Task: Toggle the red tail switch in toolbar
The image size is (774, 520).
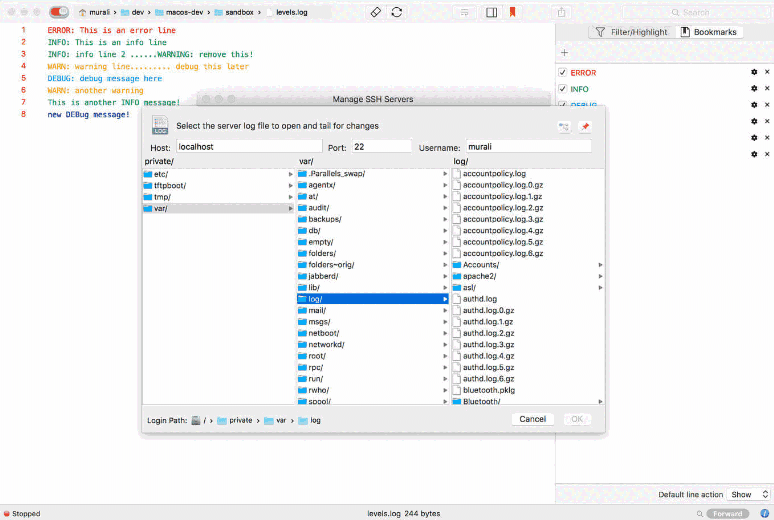Action: (x=59, y=12)
